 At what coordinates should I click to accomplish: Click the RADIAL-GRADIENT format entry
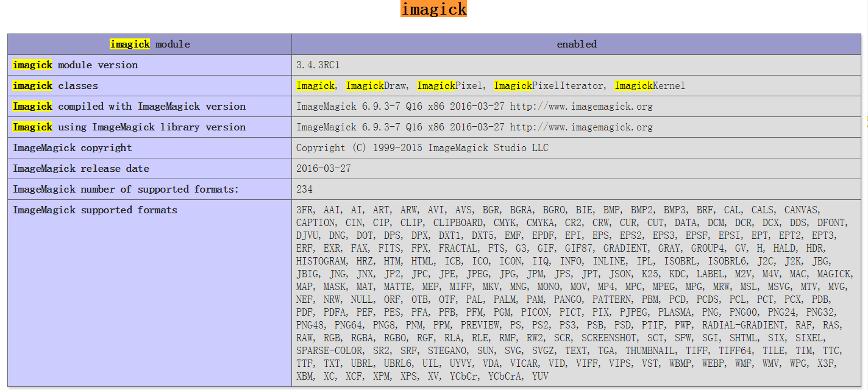tap(744, 325)
